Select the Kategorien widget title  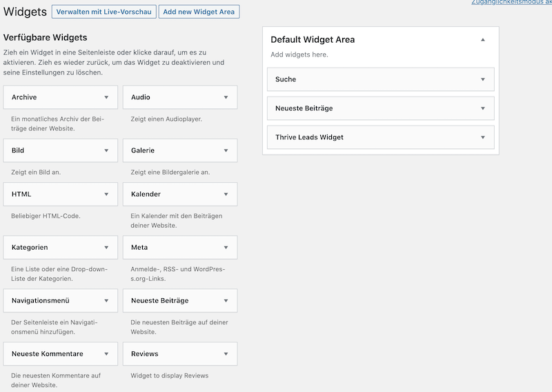[30, 247]
